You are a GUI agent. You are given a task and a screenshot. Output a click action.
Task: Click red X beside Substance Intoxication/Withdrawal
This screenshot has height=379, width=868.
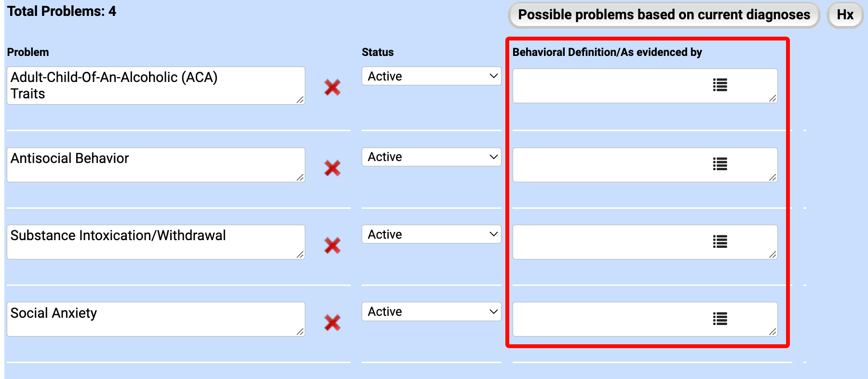pyautogui.click(x=332, y=245)
